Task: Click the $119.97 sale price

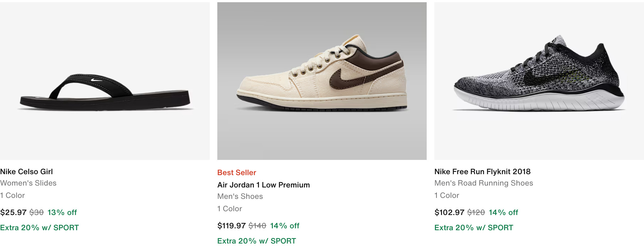Action: [231, 226]
